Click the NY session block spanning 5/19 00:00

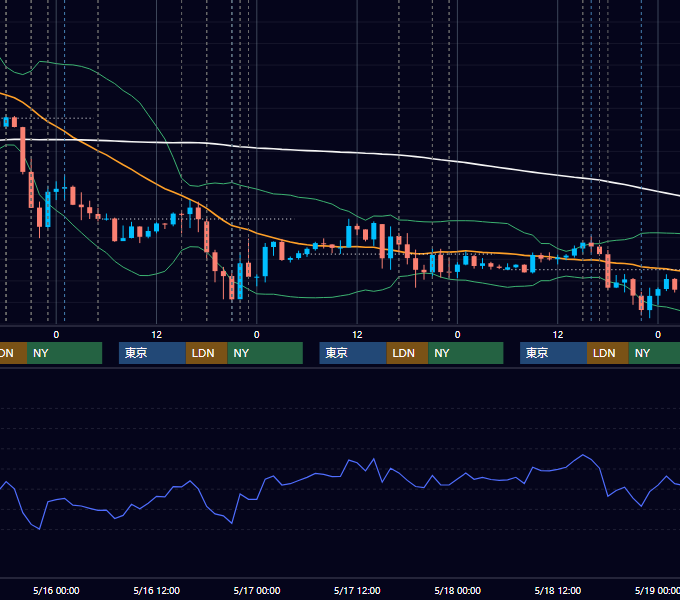pos(654,353)
